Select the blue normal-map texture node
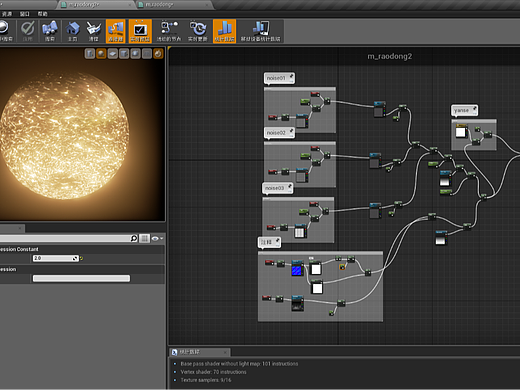 (298, 269)
